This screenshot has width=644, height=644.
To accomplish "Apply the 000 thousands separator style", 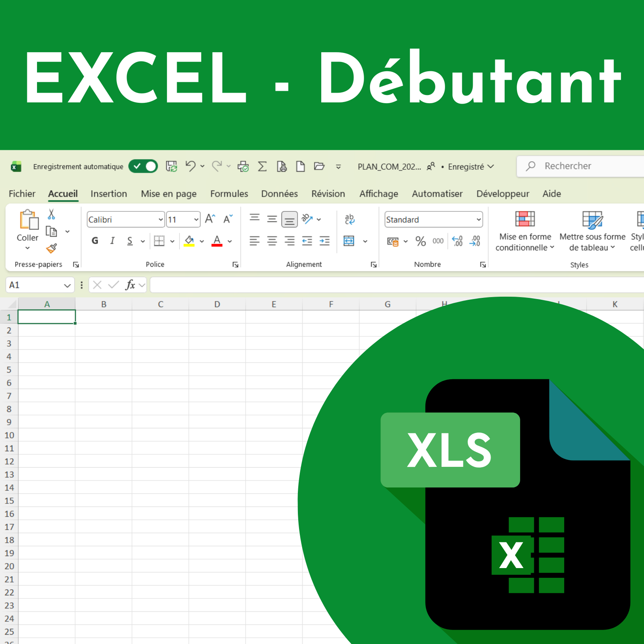I will 438,241.
